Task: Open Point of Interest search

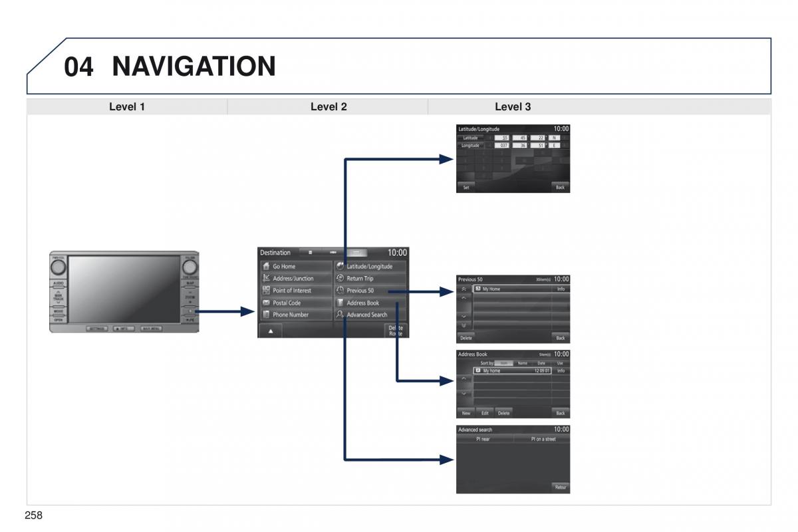Action: (296, 291)
